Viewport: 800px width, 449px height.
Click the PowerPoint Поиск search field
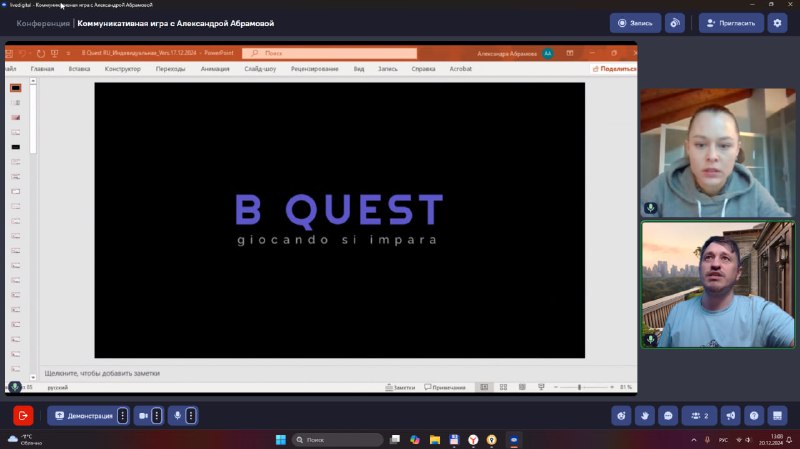(x=330, y=53)
